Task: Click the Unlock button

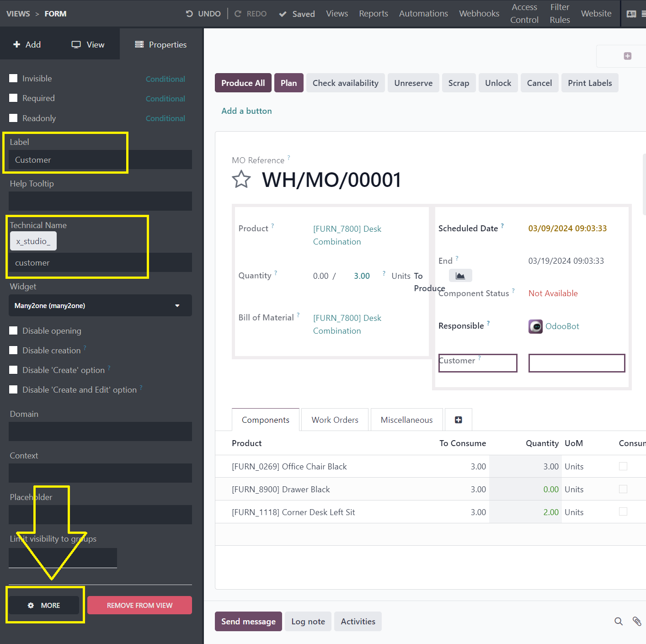Action: click(x=498, y=83)
